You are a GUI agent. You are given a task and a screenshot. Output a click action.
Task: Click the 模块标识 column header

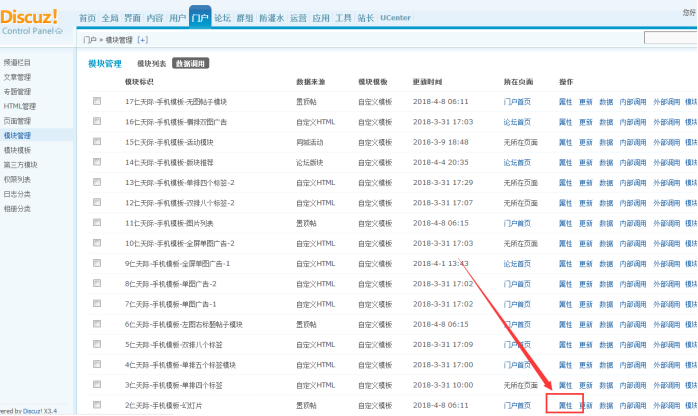139,82
